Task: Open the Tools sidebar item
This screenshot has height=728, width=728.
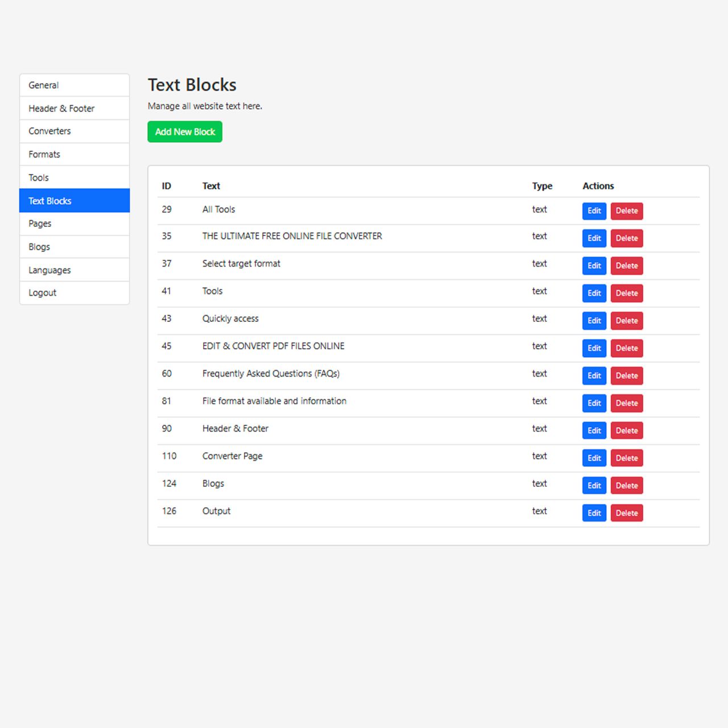Action: [75, 177]
